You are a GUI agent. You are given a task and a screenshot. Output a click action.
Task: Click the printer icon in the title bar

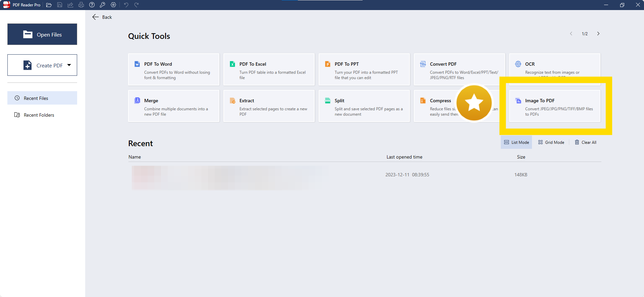81,5
